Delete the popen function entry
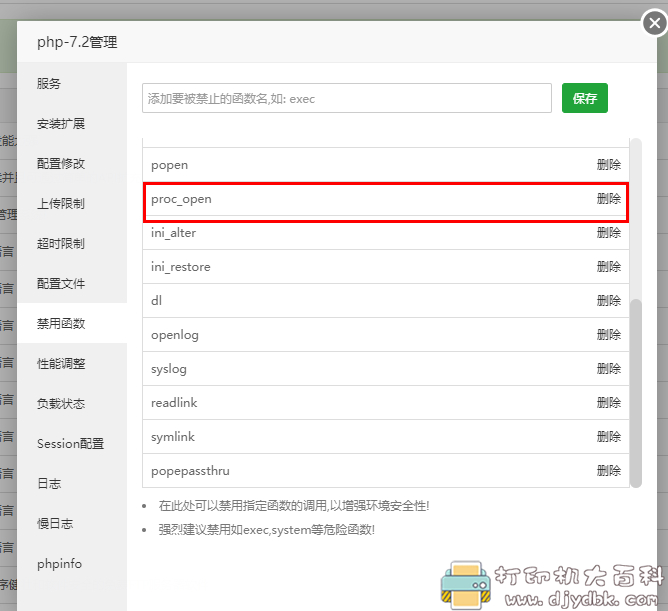Screen dimensions: 668x611 (608, 165)
